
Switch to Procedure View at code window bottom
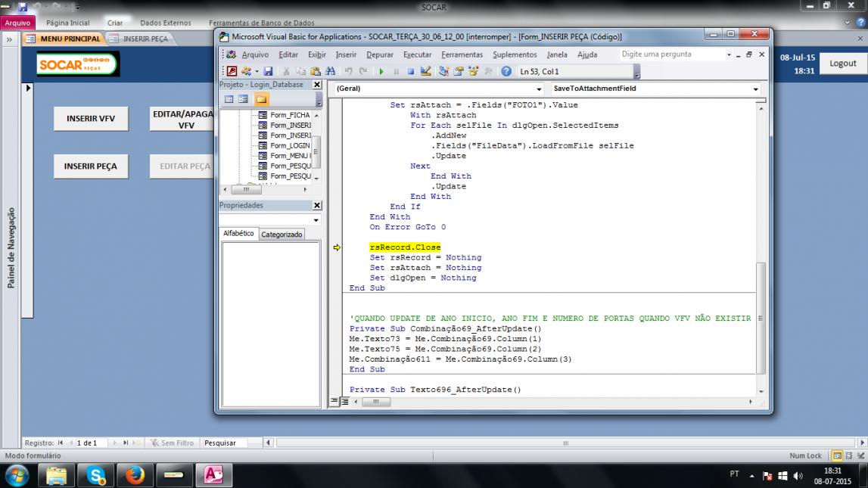pyautogui.click(x=334, y=402)
